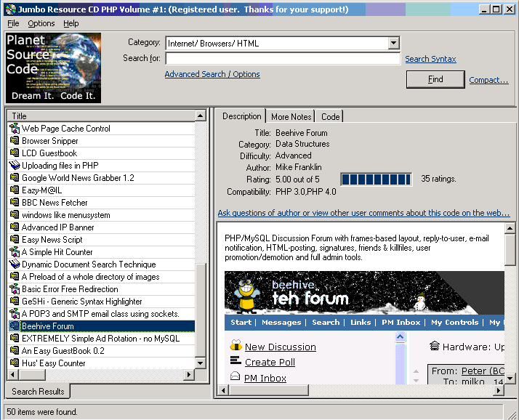Click the Eazy-M@IL entry icon
Image resolution: width=519 pixels, height=420 pixels.
15,190
